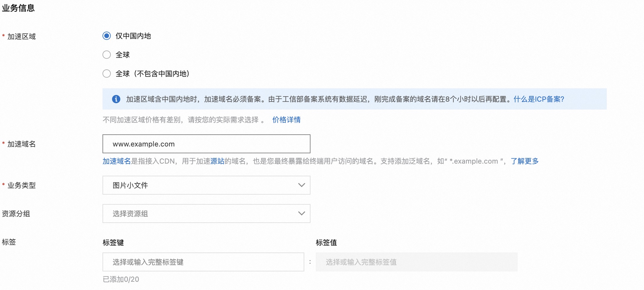Click the 已添加0/20 counter text
644x290 pixels.
[x=121, y=279]
